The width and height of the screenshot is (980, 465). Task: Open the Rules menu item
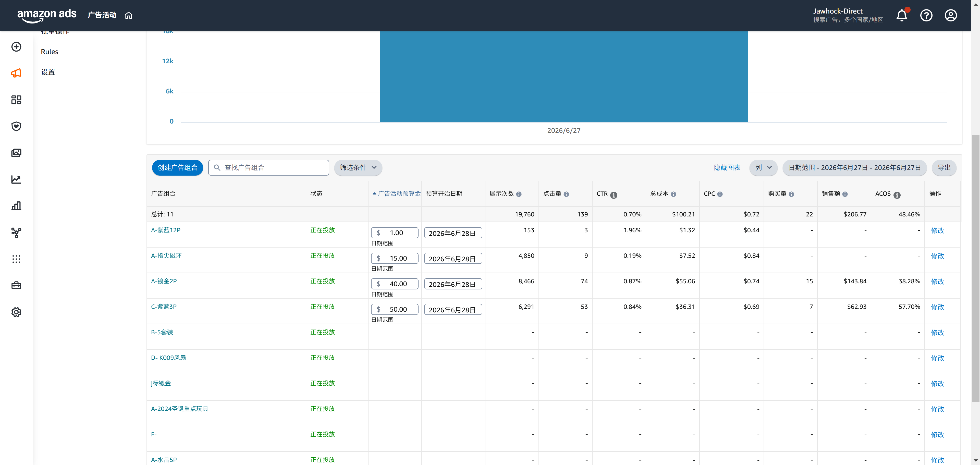pyautogui.click(x=50, y=52)
